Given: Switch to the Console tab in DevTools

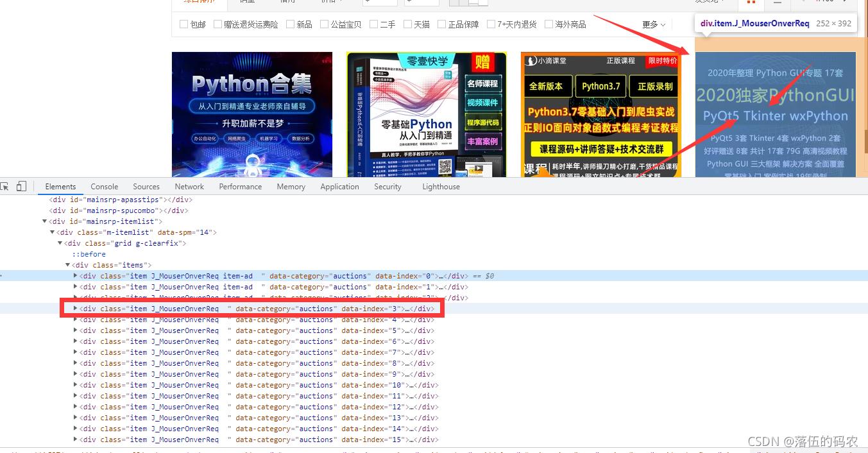Looking at the screenshot, I should tap(104, 186).
